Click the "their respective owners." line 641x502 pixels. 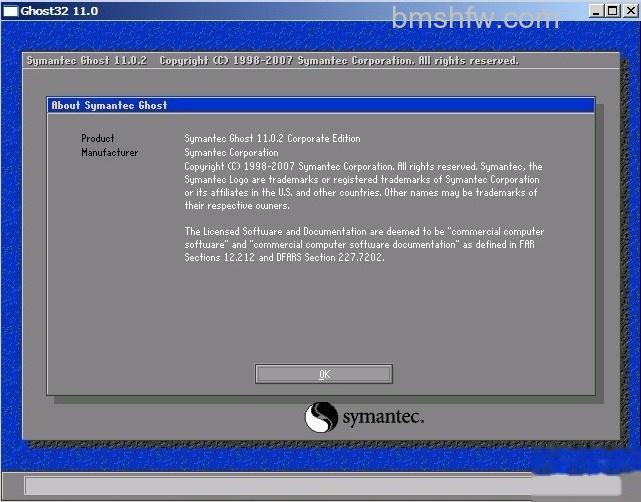tap(237, 206)
